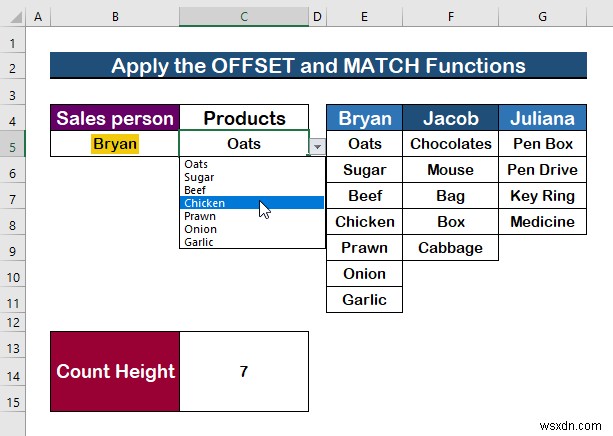
Task: Select column B header
Action: (115, 16)
